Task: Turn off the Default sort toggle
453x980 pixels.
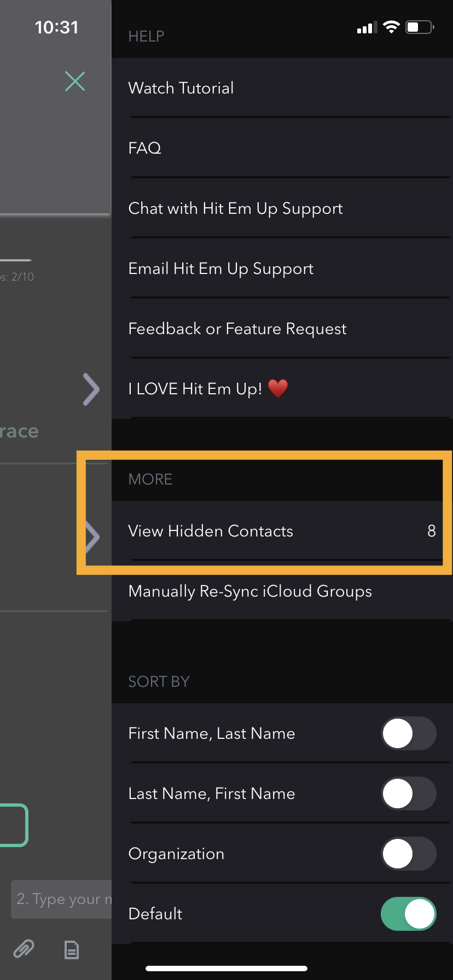Action: click(x=408, y=914)
